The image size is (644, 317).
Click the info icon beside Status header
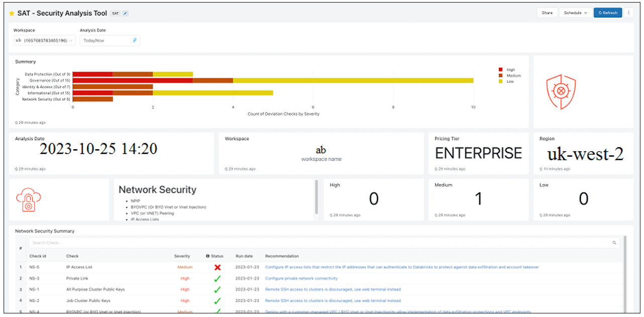click(207, 256)
